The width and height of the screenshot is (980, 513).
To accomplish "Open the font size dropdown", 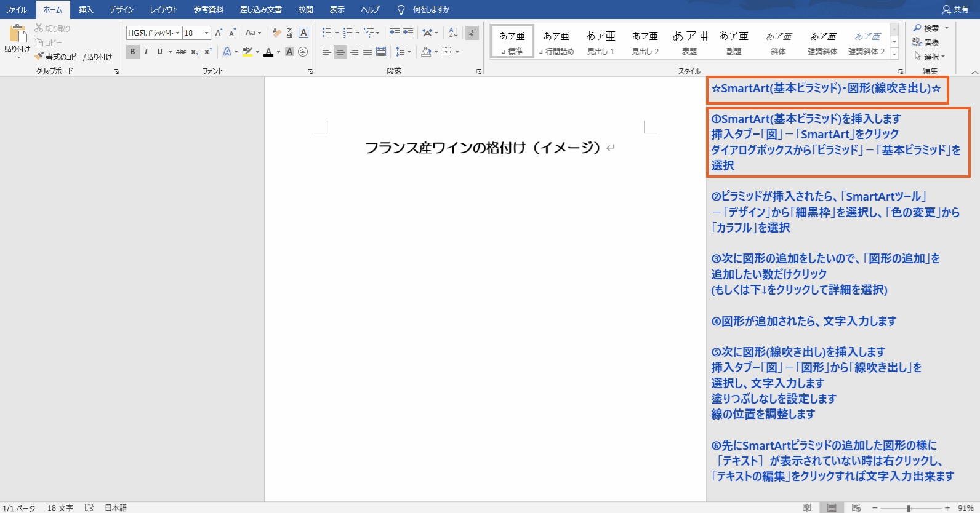I will pos(206,33).
